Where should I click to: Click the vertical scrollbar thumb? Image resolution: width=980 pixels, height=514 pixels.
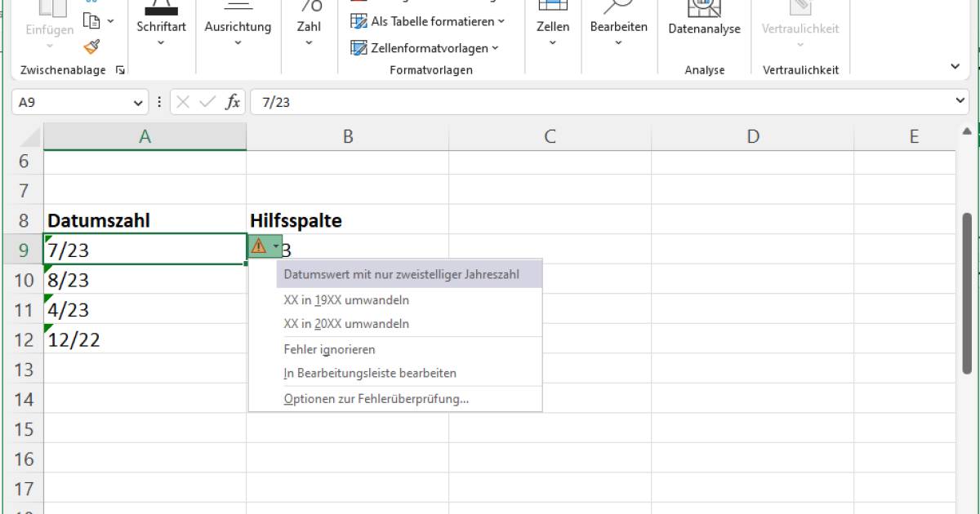967,294
